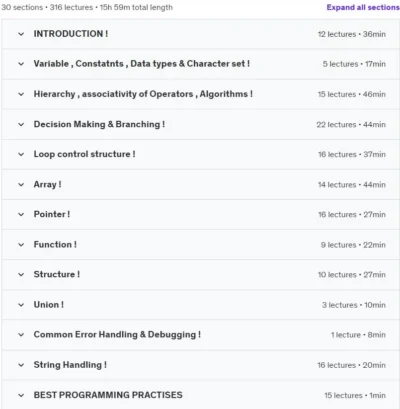Viewport: 400px width, 409px height.
Task: Click Loop control structure ! heading text
Action: point(84,154)
